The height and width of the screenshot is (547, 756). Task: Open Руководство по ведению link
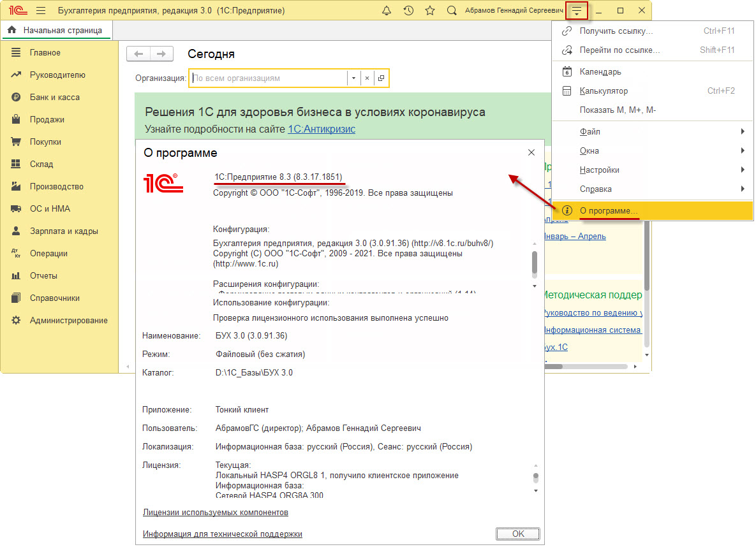593,313
